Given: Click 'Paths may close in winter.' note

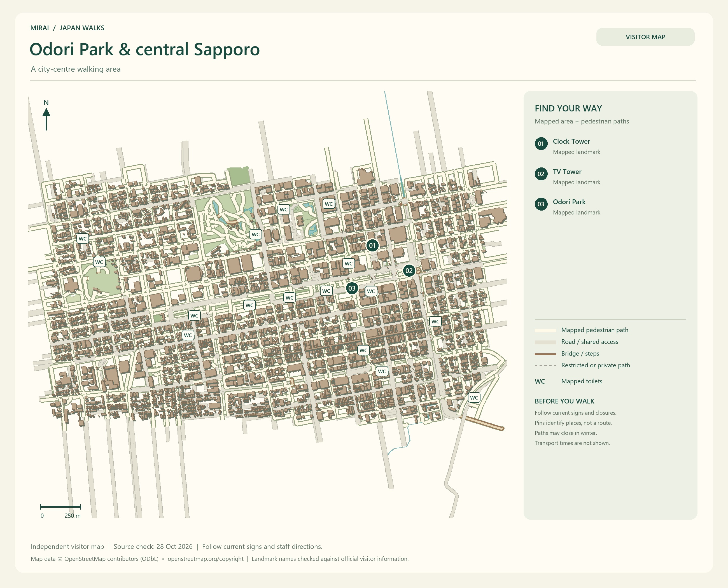Looking at the screenshot, I should [x=566, y=433].
